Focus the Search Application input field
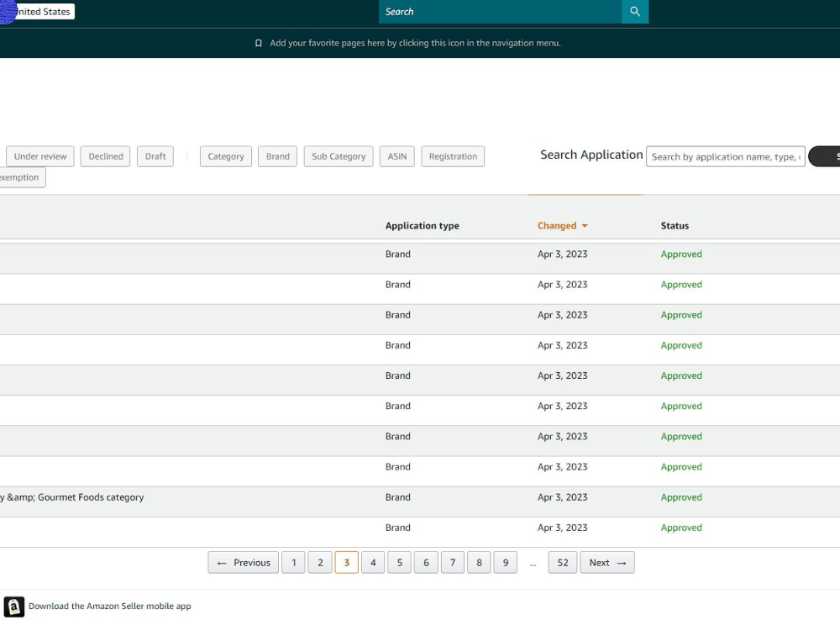The height and width of the screenshot is (630, 840). pyautogui.click(x=726, y=156)
